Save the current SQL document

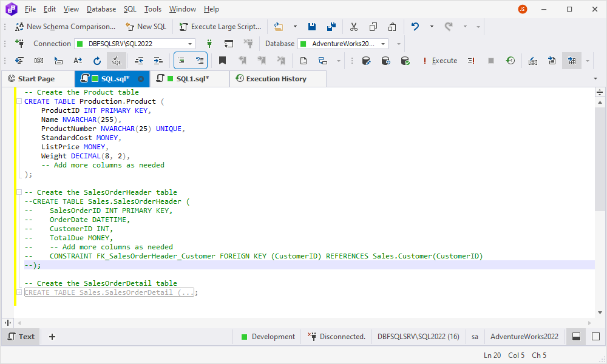coord(311,27)
